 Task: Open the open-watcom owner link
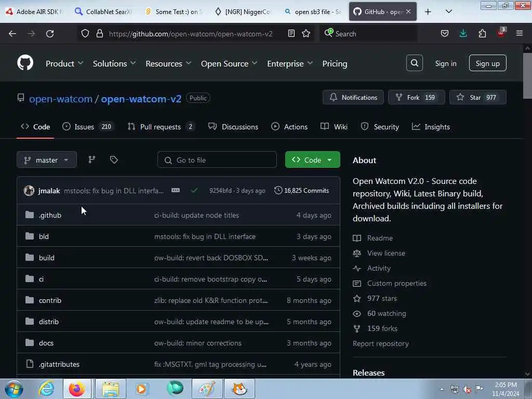[61, 99]
